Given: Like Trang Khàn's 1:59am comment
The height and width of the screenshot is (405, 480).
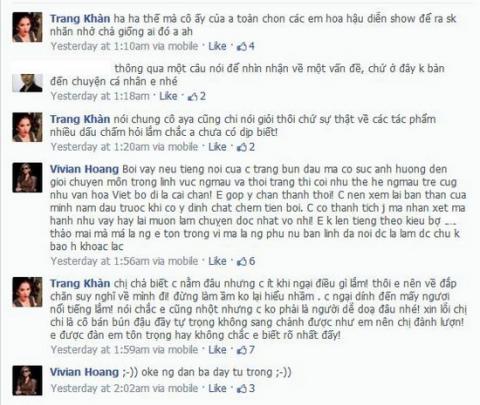Looking at the screenshot, I should 217,350.
